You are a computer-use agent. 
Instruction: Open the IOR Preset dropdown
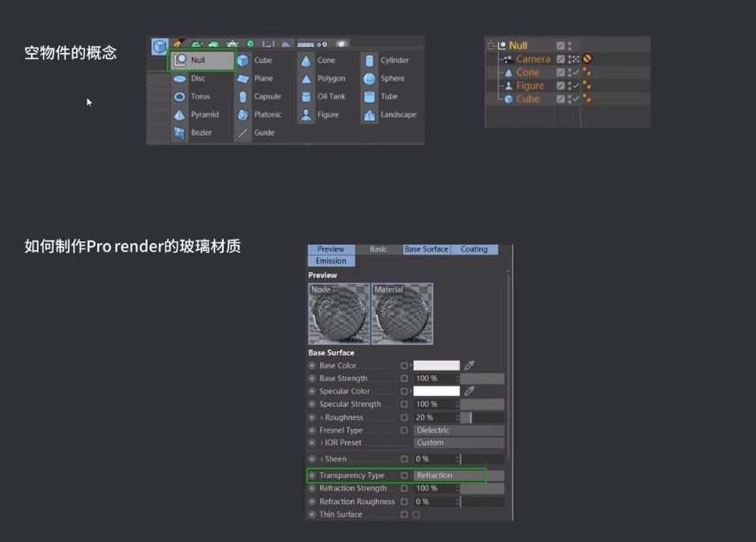click(459, 443)
